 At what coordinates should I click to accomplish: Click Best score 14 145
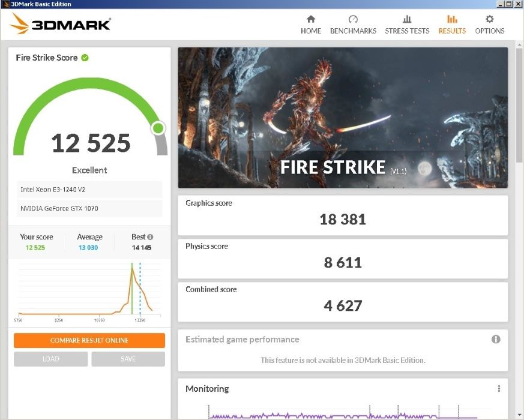coord(142,248)
